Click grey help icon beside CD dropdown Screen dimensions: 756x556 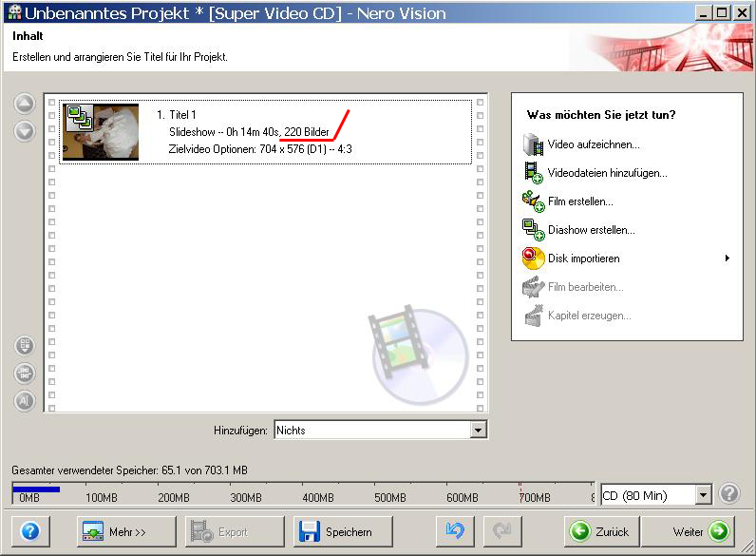729,493
